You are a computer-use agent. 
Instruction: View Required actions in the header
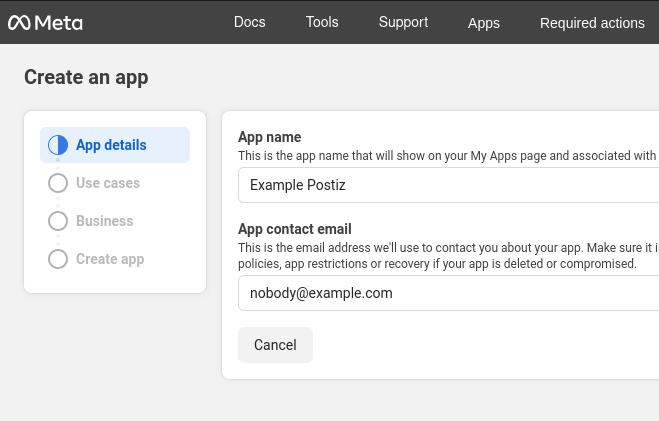592,22
